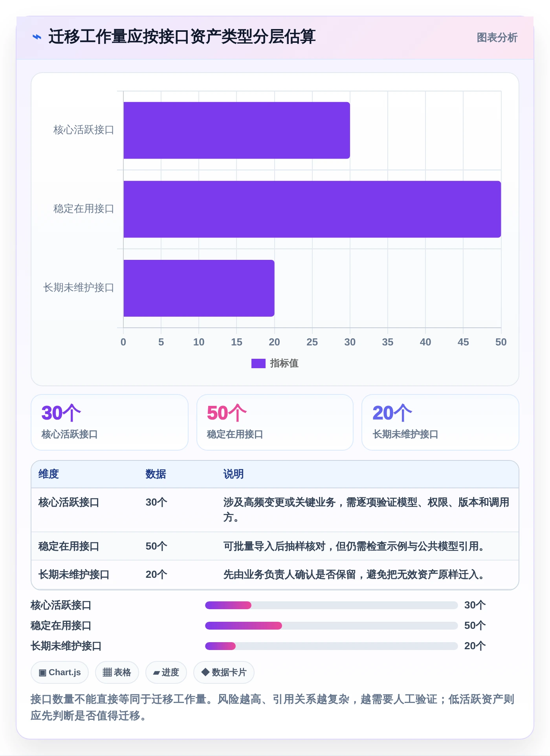
Task: Click the 50个 value beside progress bar
Action: [x=475, y=626]
